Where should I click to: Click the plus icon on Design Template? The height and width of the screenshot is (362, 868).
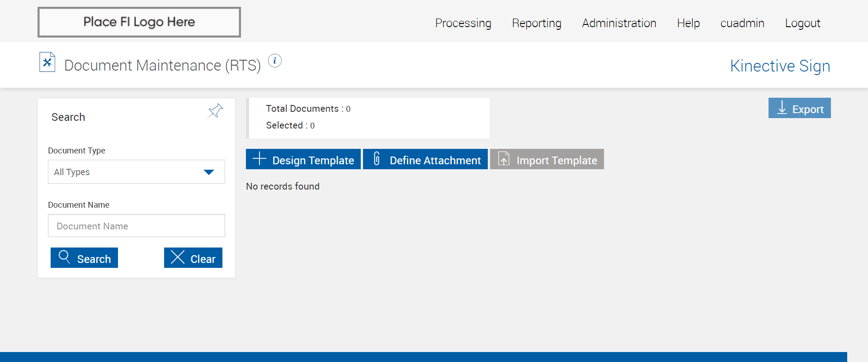pyautogui.click(x=259, y=159)
